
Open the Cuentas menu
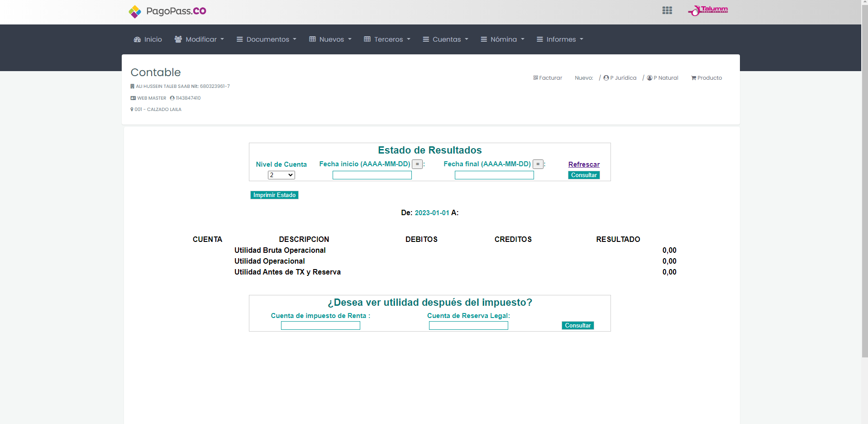(445, 39)
